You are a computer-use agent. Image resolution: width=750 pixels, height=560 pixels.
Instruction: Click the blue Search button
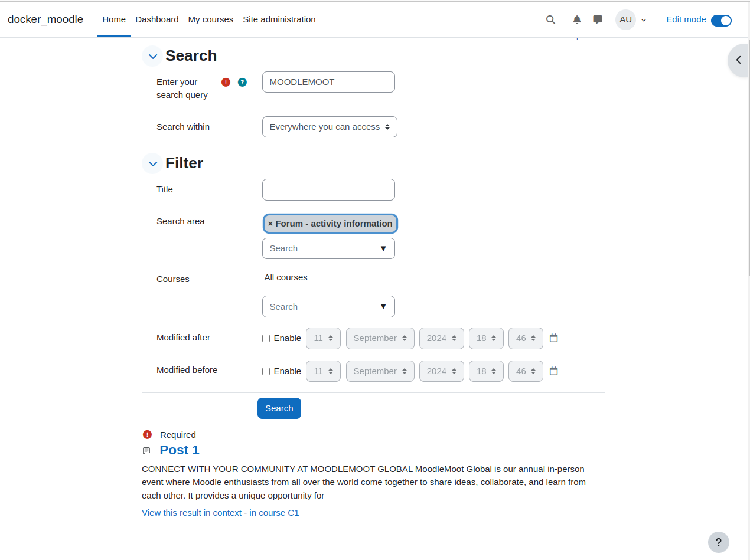tap(279, 408)
